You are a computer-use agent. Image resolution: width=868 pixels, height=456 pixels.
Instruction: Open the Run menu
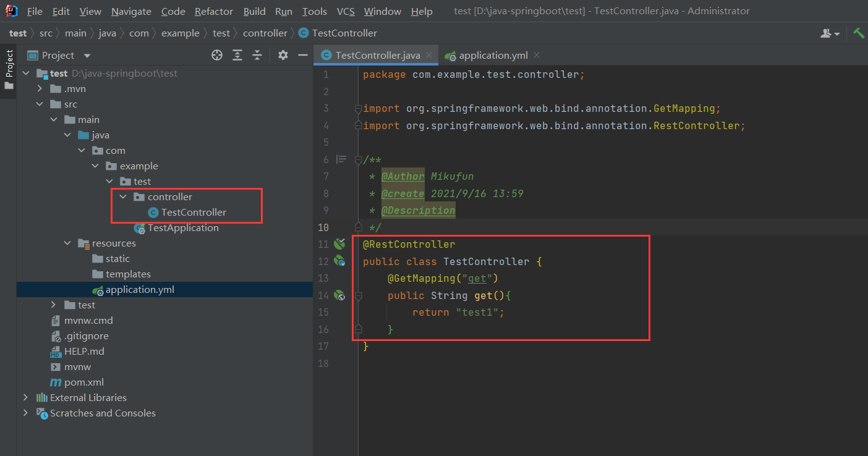click(x=284, y=11)
